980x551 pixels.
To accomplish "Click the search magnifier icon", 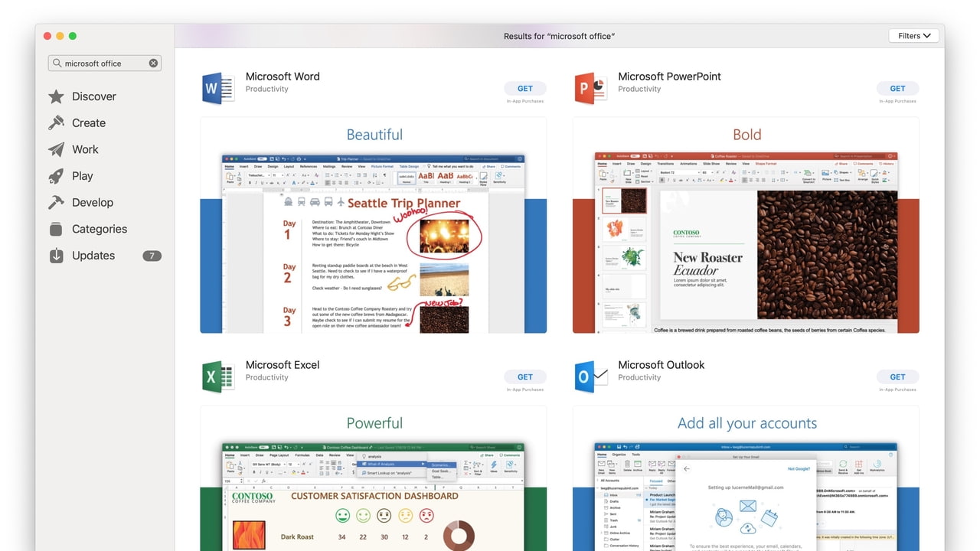I will [57, 64].
